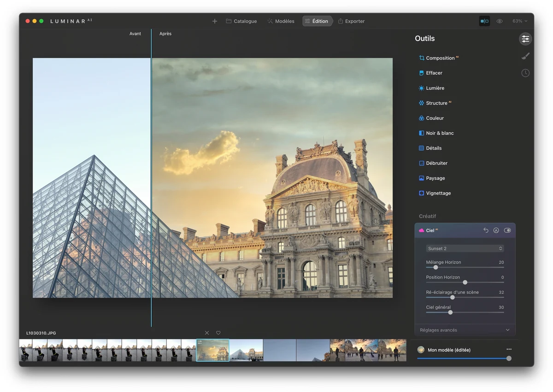Click the Outils panel heading

[x=424, y=39]
